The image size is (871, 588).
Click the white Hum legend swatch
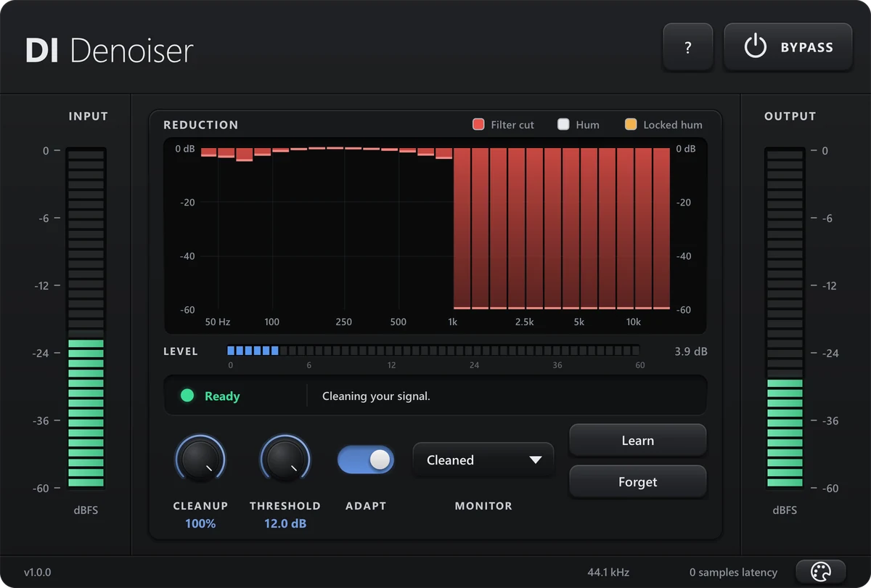563,124
